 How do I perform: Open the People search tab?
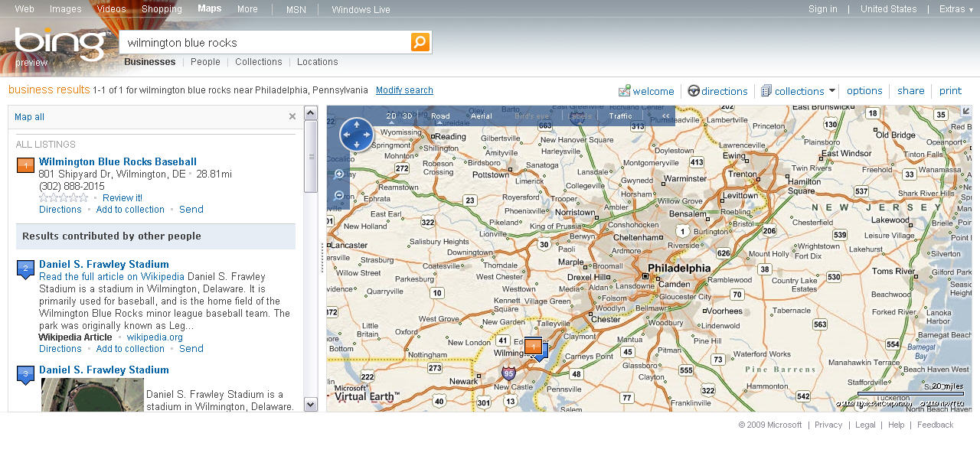[x=205, y=62]
